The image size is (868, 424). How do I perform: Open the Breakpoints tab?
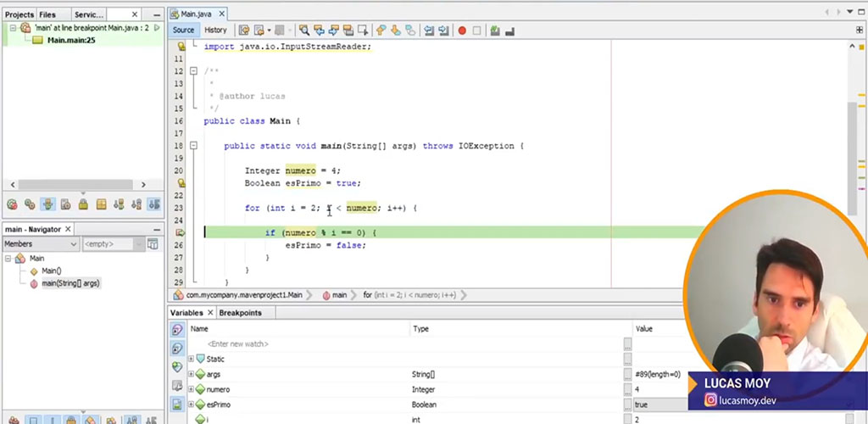pos(240,313)
